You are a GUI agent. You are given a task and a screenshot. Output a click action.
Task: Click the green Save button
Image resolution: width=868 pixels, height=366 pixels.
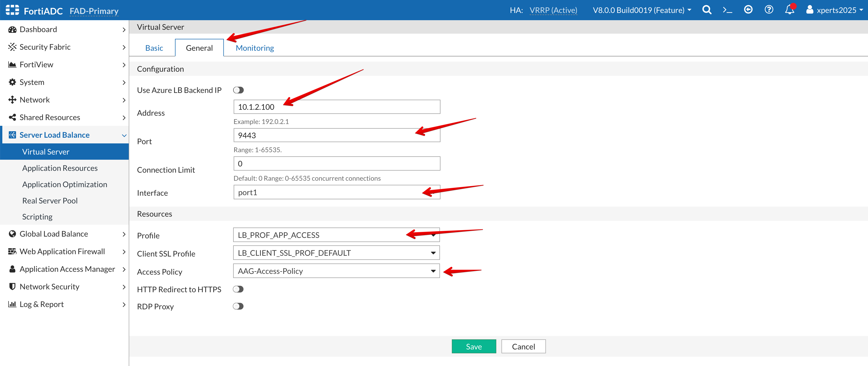(474, 346)
